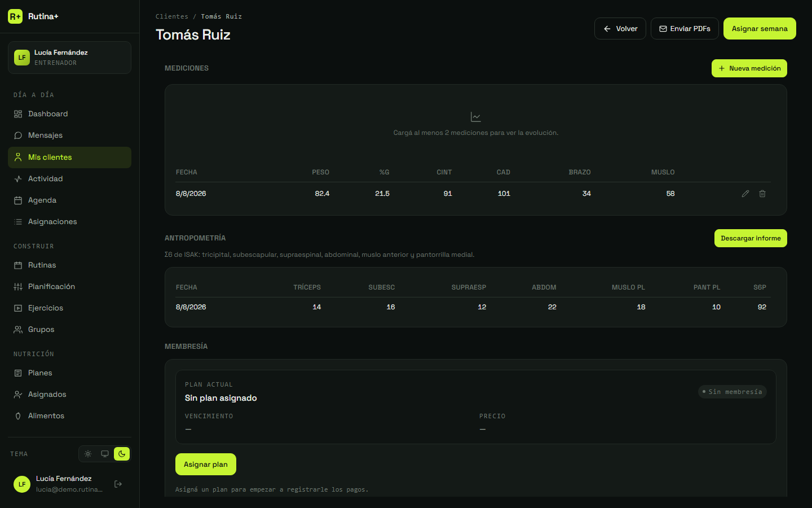
Task: Open Ejercicios in the sidebar
Action: point(69,308)
